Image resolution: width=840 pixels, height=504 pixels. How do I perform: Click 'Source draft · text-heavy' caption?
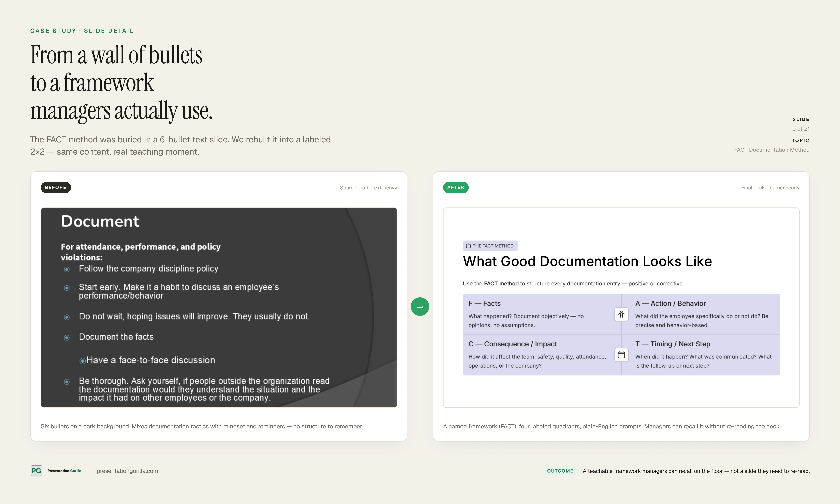point(368,188)
